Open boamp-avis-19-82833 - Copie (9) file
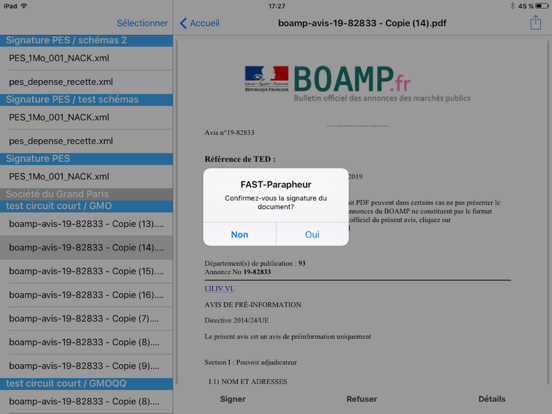 (x=86, y=366)
